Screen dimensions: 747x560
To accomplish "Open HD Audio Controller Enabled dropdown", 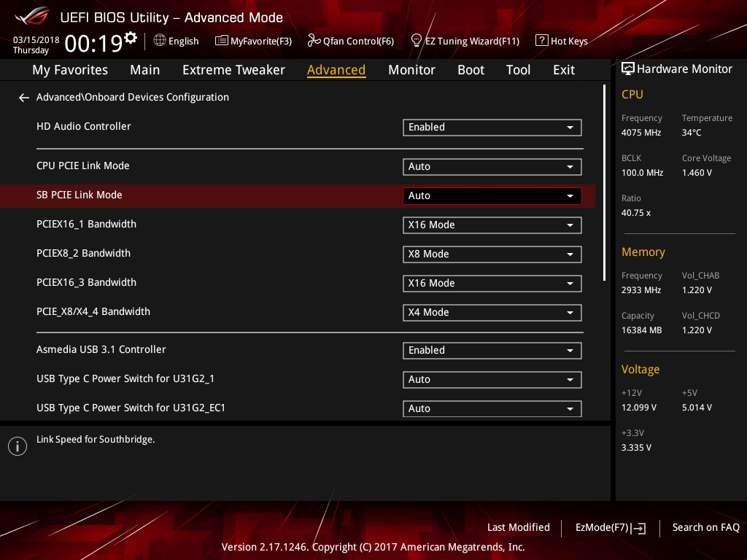I will pos(492,127).
